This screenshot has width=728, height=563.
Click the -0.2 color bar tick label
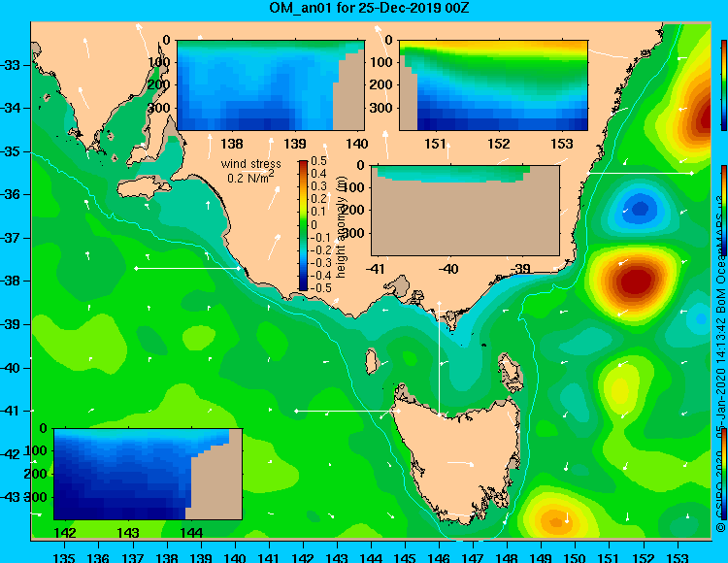(319, 250)
